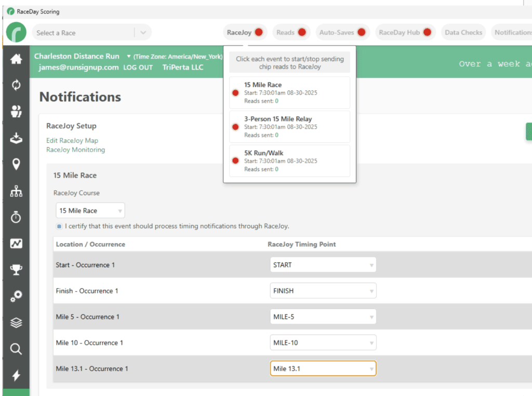Screen dimensions: 532x396
Task: Open the RaceJoy Monitoring link
Action: (x=76, y=150)
